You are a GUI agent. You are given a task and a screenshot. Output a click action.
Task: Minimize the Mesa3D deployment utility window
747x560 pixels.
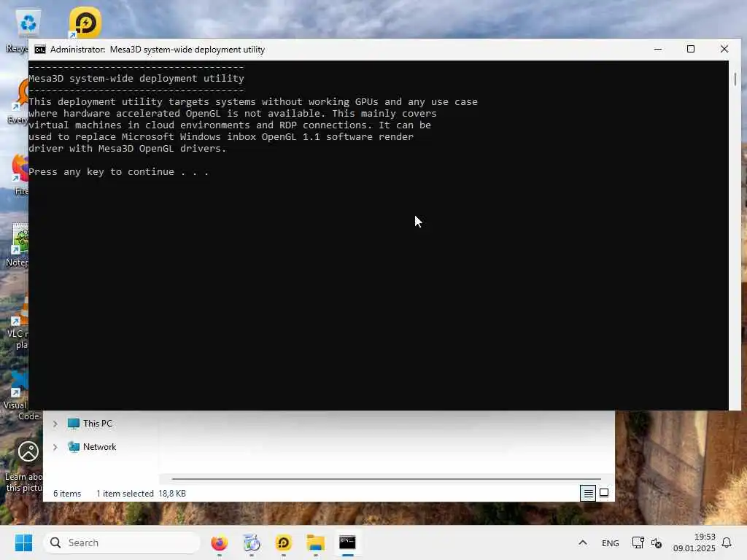tap(658, 49)
